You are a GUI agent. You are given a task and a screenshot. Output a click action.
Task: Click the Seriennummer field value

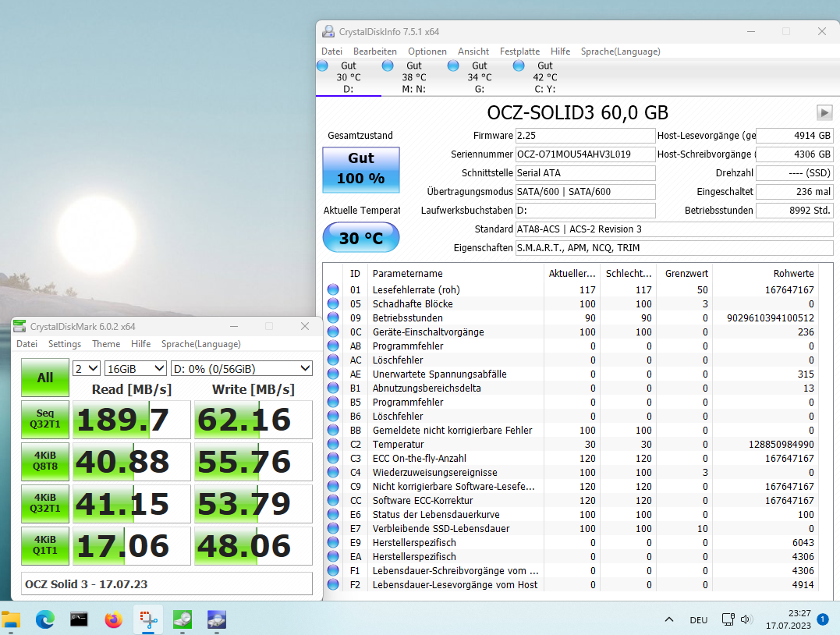pos(585,154)
